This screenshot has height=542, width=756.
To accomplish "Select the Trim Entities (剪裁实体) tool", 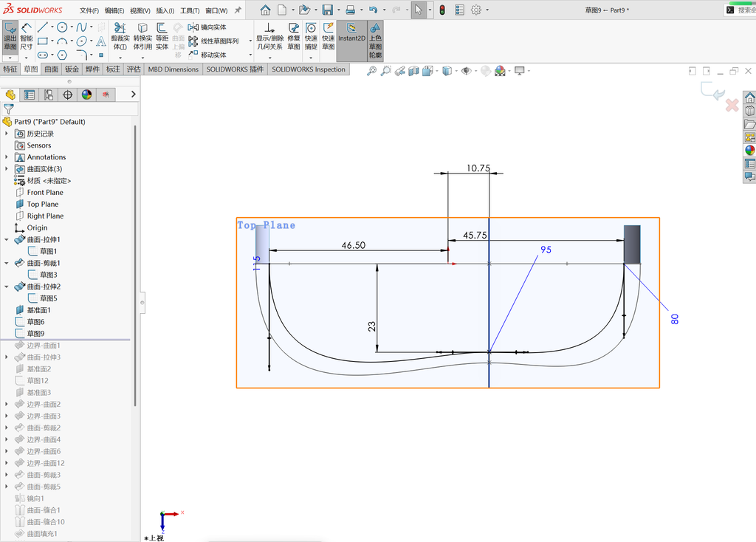I will point(120,36).
